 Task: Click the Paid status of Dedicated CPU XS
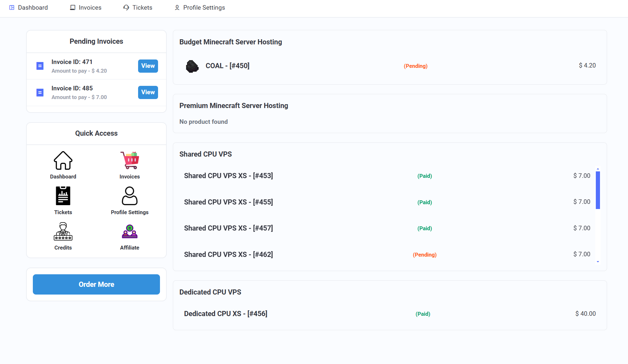[423, 314]
